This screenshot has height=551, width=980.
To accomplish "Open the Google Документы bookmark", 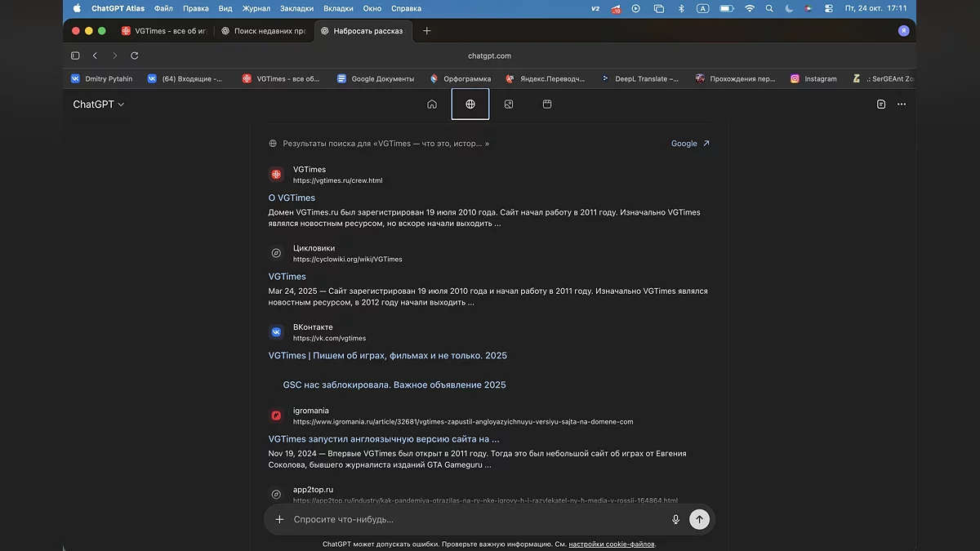I will [x=376, y=79].
